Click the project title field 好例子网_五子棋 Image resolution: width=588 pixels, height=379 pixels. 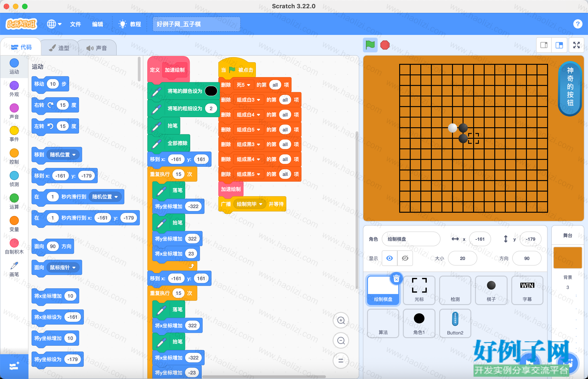pyautogui.click(x=196, y=24)
